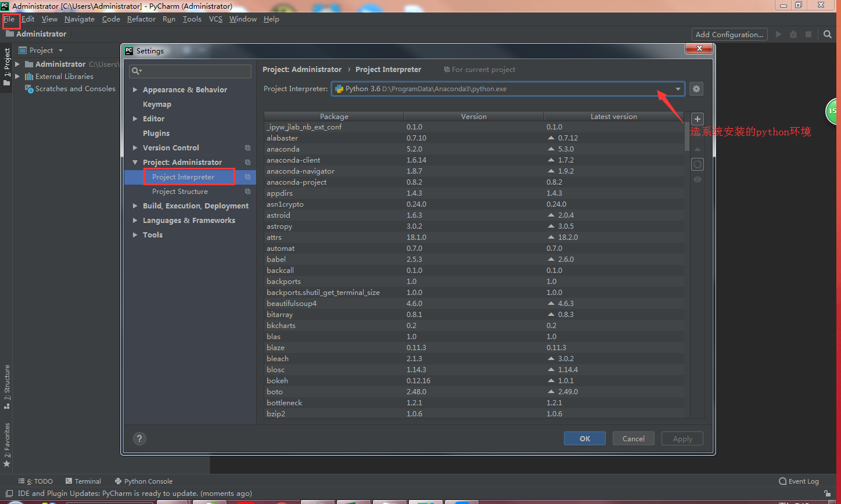This screenshot has width=841, height=504.
Task: Click the 7: Structure side tab
Action: tap(6, 386)
